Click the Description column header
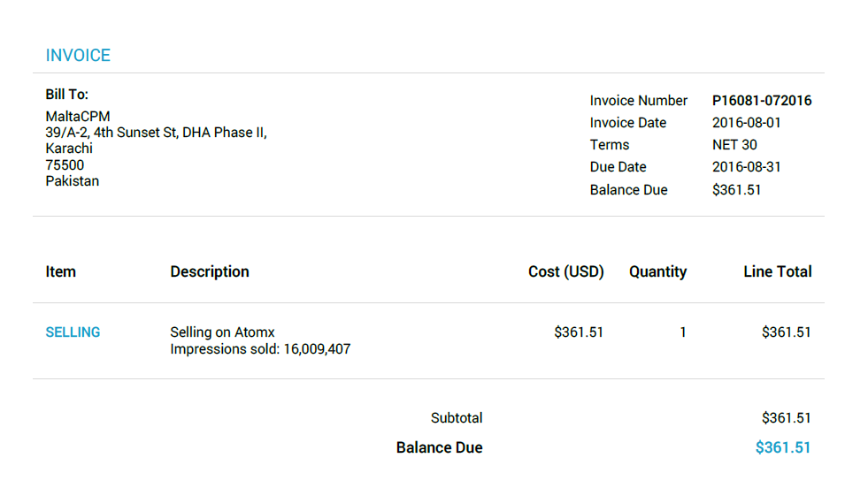This screenshot has height=496, width=868. pos(209,271)
